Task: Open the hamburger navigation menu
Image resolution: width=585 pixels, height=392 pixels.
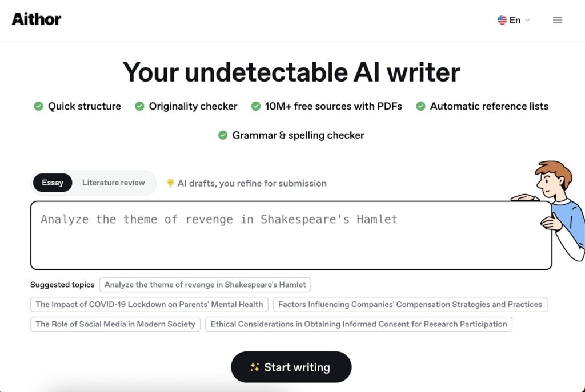Action: (x=557, y=19)
